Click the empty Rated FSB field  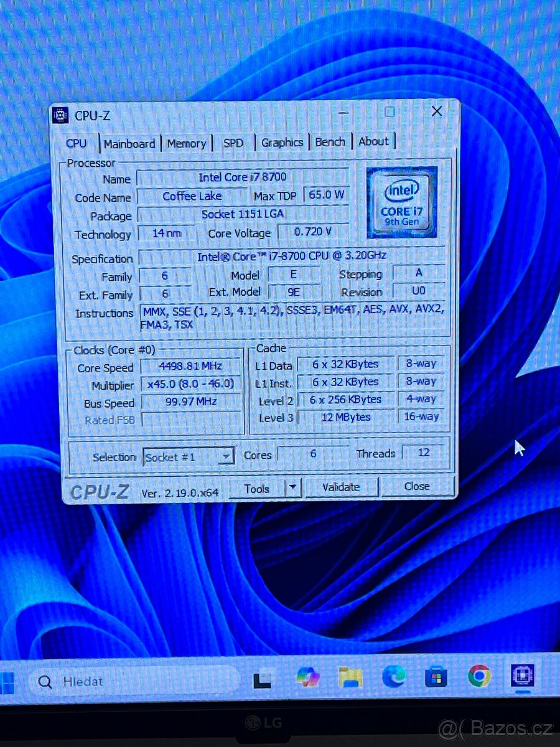click(190, 420)
